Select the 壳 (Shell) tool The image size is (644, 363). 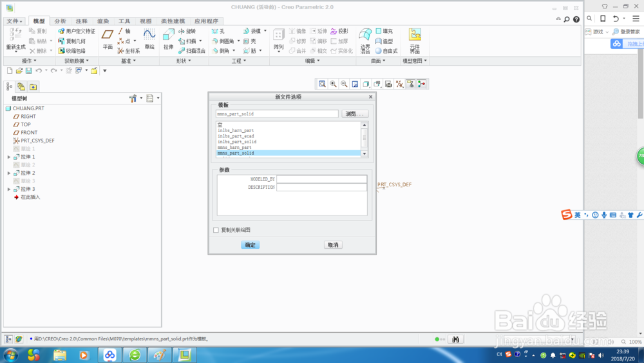point(250,41)
